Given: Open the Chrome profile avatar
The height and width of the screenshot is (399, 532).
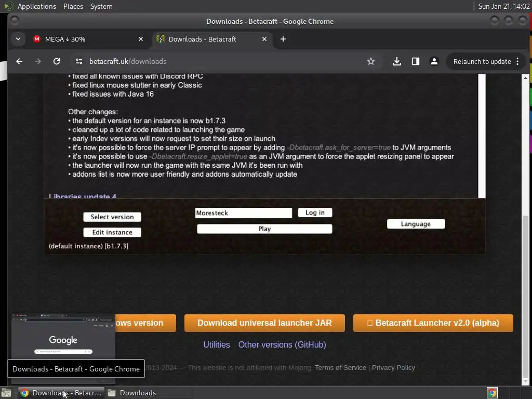Looking at the screenshot, I should point(434,61).
